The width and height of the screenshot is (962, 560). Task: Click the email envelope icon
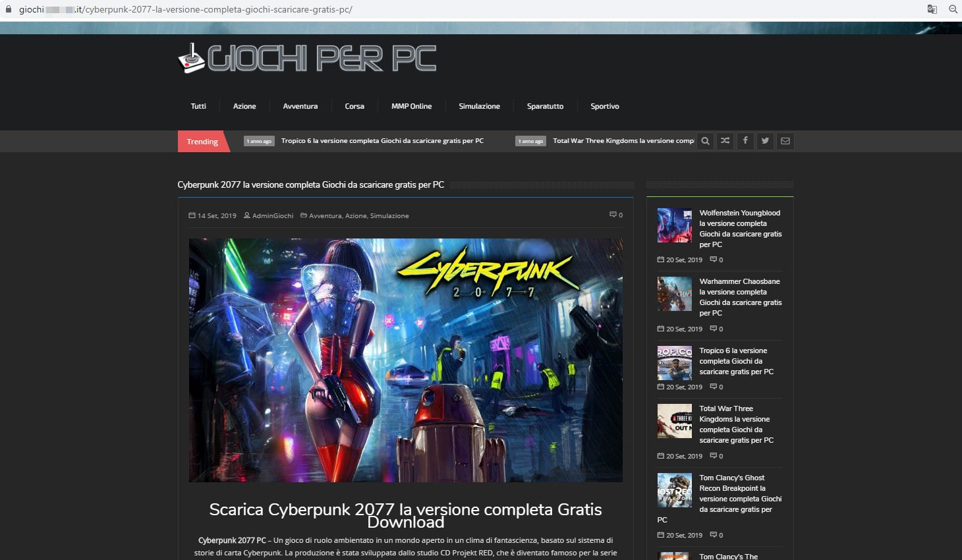pos(785,141)
